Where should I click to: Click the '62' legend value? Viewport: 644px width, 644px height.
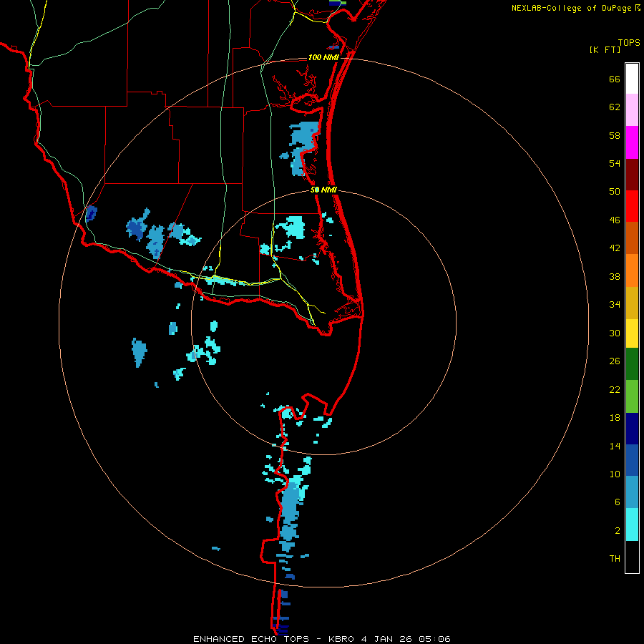615,107
